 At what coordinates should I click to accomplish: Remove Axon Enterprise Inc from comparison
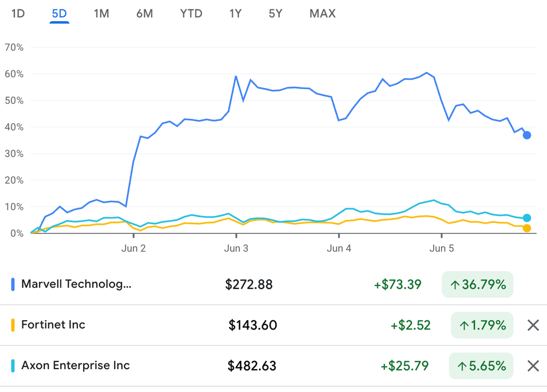533,366
